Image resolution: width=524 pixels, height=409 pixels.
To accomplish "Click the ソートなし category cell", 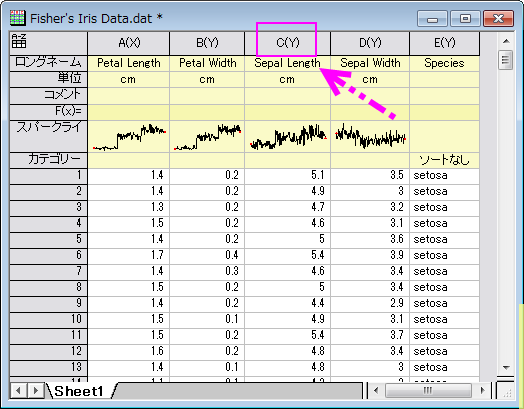I will coord(444,160).
